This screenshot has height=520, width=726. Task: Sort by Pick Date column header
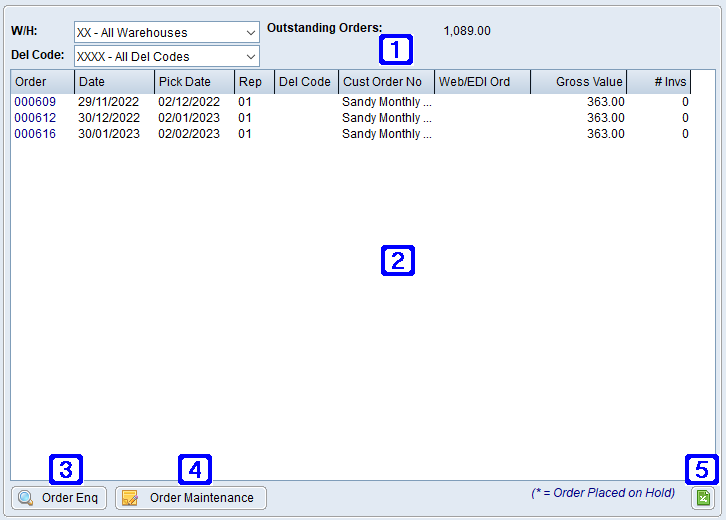194,82
